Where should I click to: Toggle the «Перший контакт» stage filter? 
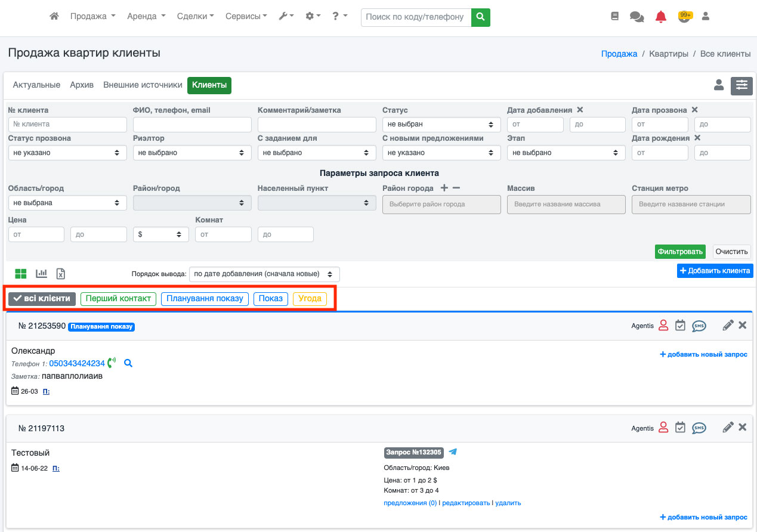tap(118, 298)
